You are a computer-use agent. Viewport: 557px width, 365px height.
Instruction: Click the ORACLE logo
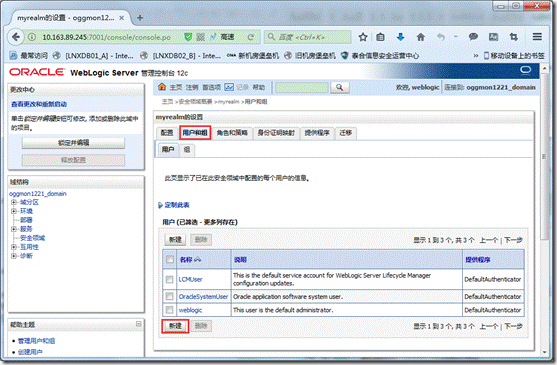point(37,72)
